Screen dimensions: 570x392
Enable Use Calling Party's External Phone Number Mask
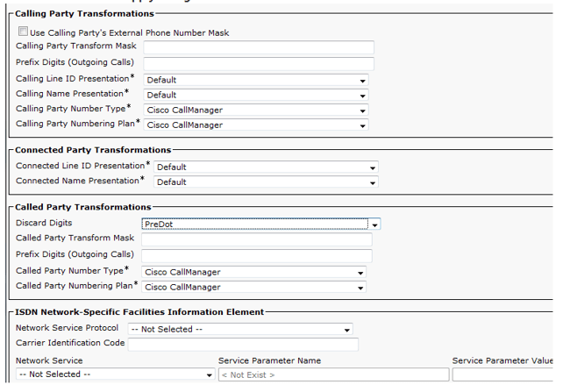pyautogui.click(x=23, y=32)
